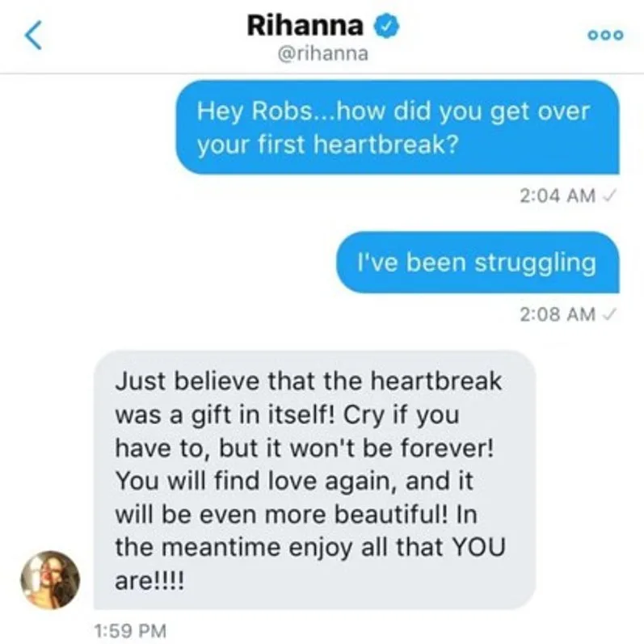Tap the 'are!!!!' line in the reply
The image size is (644, 644).
click(149, 580)
